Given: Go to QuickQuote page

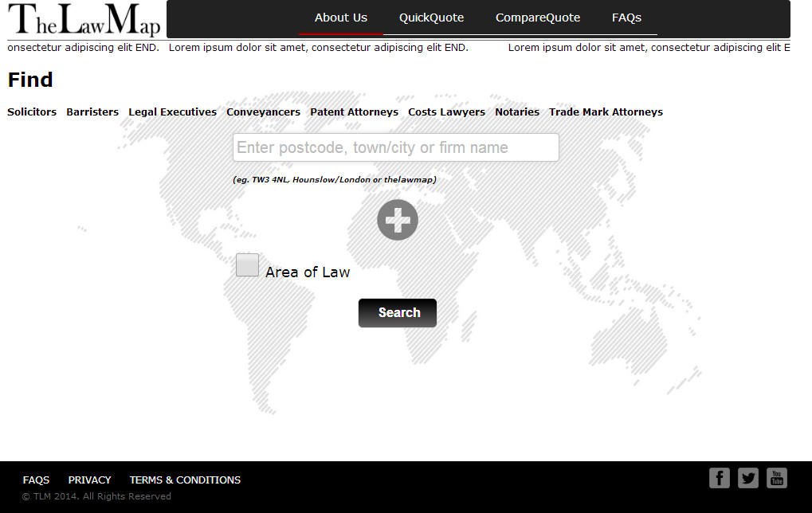Looking at the screenshot, I should 431,18.
